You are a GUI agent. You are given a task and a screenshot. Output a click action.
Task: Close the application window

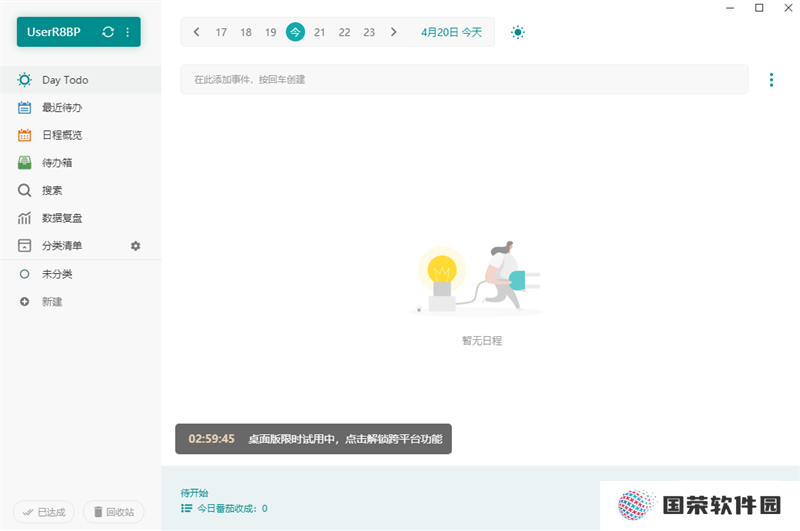[788, 8]
